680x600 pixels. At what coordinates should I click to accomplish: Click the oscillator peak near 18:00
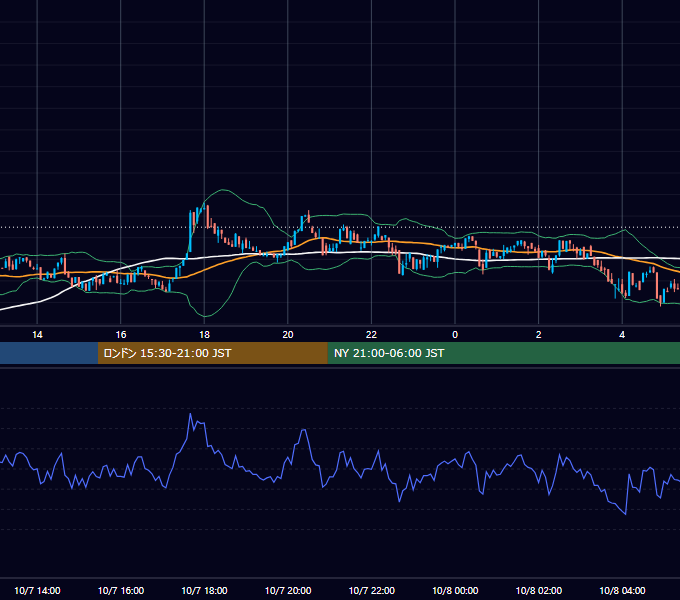click(190, 414)
